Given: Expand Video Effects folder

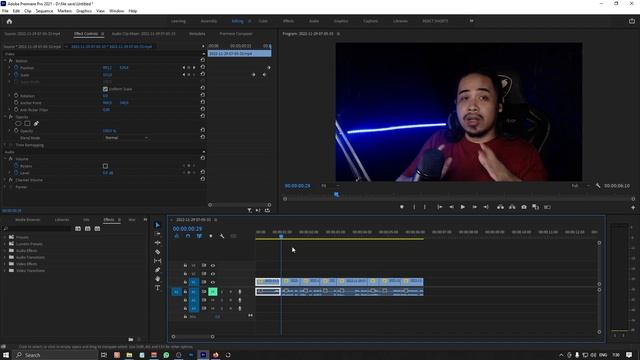Looking at the screenshot, I should pyautogui.click(x=5, y=264).
